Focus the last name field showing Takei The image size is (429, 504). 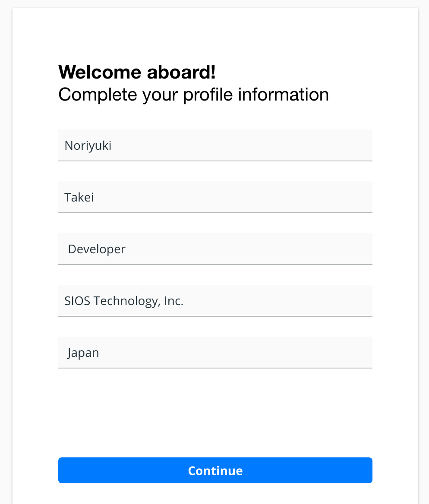click(215, 197)
